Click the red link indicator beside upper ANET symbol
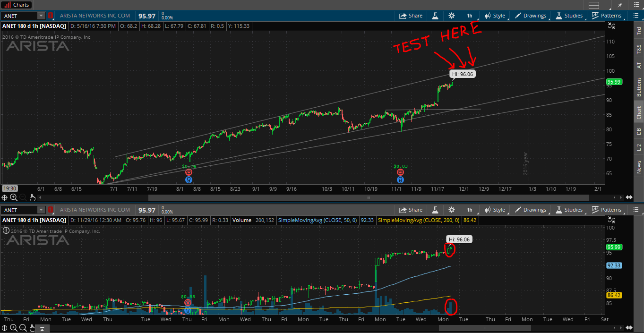 point(50,16)
